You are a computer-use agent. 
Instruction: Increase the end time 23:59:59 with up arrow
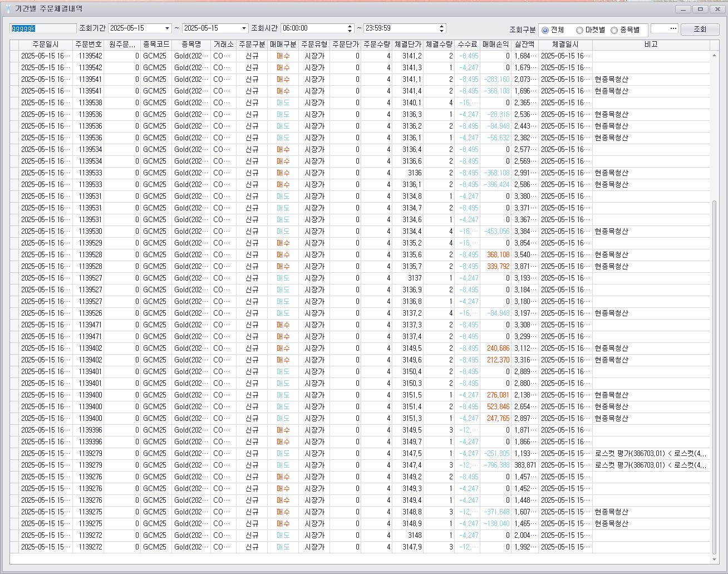[442, 26]
